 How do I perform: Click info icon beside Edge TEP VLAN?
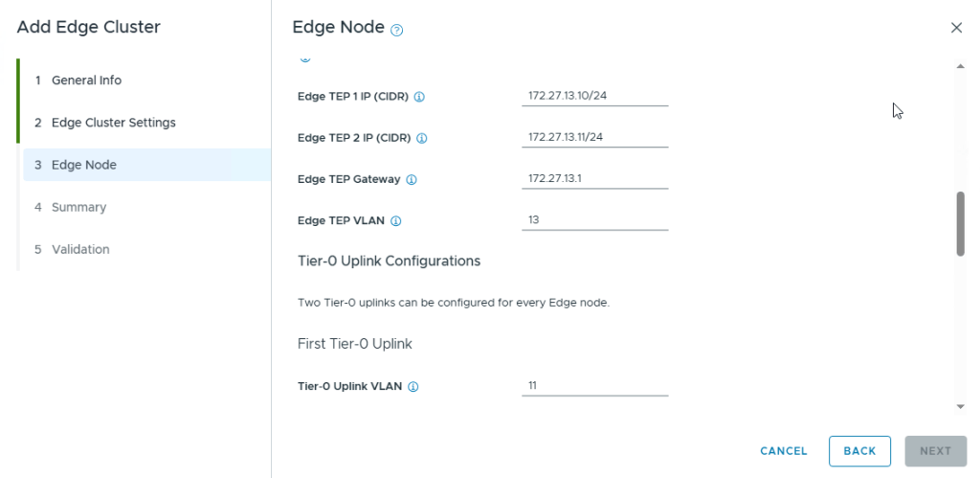click(395, 221)
